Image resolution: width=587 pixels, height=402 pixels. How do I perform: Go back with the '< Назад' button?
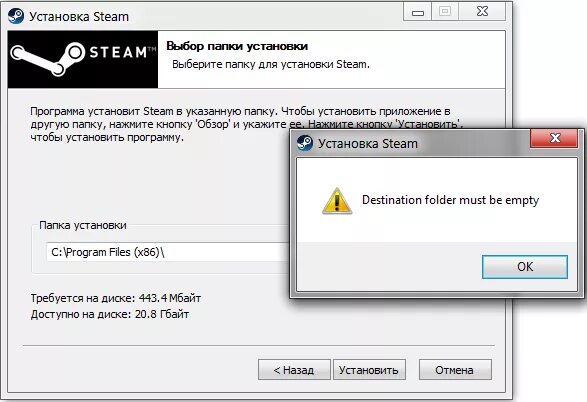point(294,370)
